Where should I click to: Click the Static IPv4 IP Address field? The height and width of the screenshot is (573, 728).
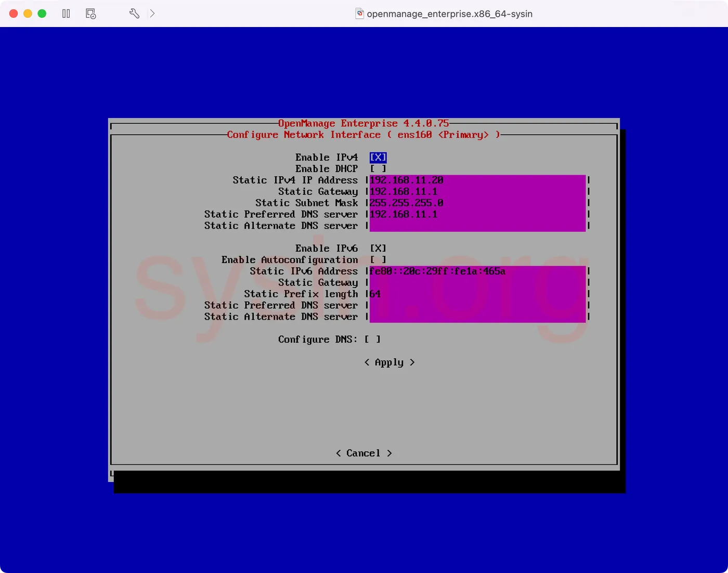point(477,180)
